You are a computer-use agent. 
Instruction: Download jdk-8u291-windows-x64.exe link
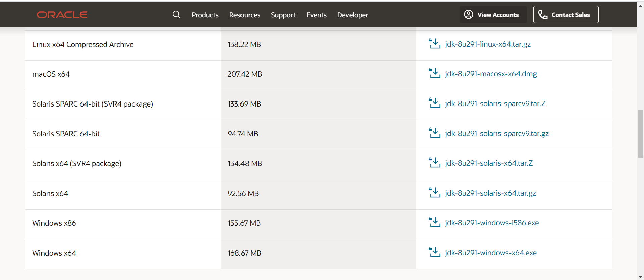click(x=491, y=253)
